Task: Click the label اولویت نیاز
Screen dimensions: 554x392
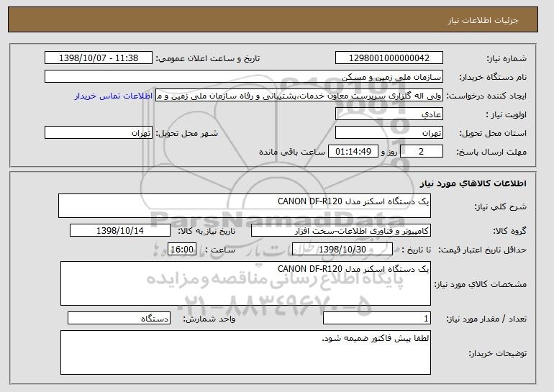Action: [x=507, y=114]
